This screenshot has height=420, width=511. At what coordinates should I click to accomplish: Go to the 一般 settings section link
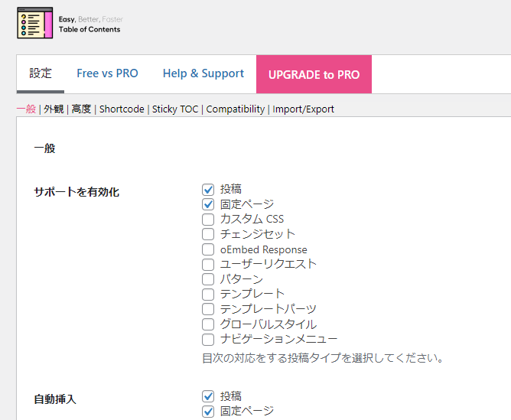coord(26,109)
